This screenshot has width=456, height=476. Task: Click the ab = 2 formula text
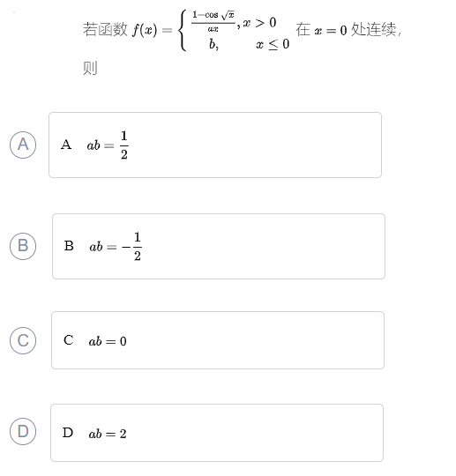[x=108, y=434]
